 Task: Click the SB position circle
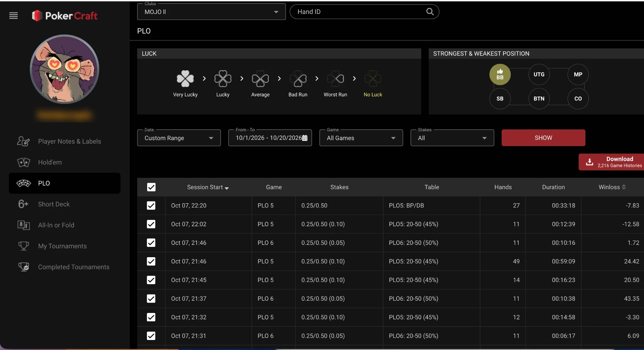click(x=500, y=99)
